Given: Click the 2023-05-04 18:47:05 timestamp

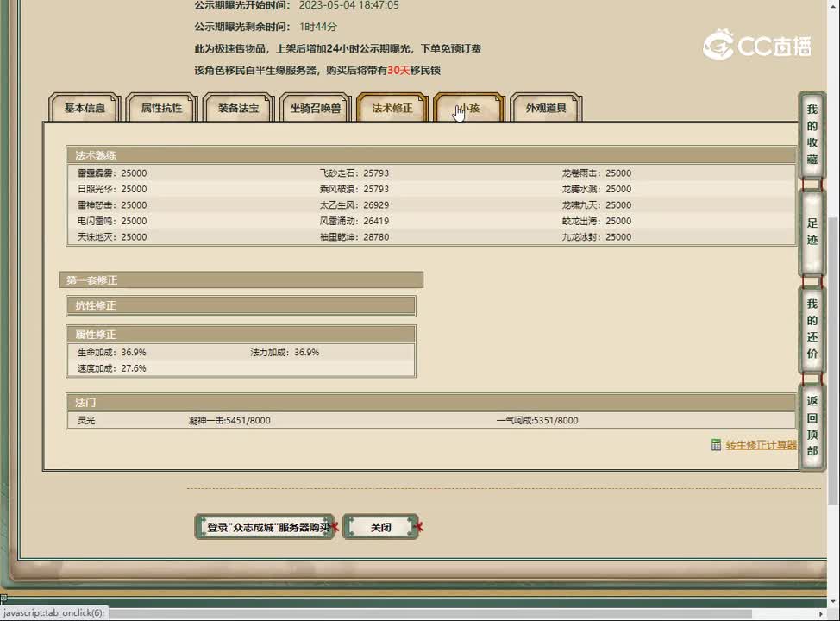Looking at the screenshot, I should pyautogui.click(x=348, y=5).
